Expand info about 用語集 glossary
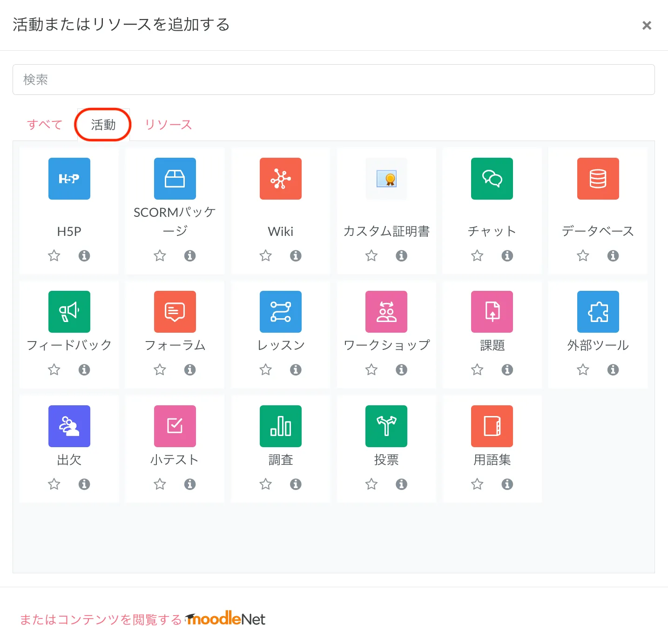The image size is (668, 644). click(x=507, y=484)
